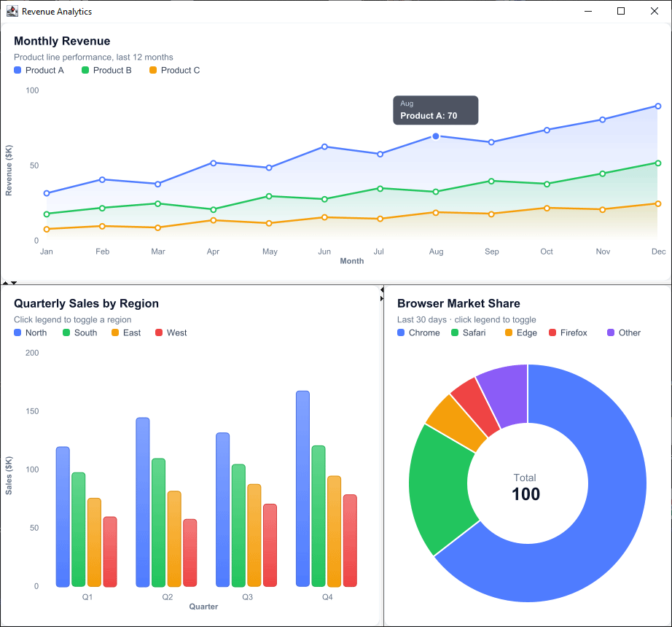The height and width of the screenshot is (627, 672).
Task: Hide Safari slice via legend
Action: (469, 332)
